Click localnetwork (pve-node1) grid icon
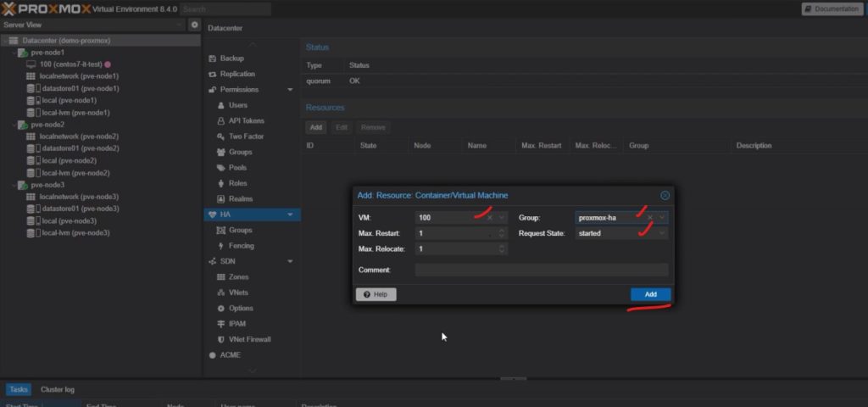This screenshot has width=868, height=407. 31,76
